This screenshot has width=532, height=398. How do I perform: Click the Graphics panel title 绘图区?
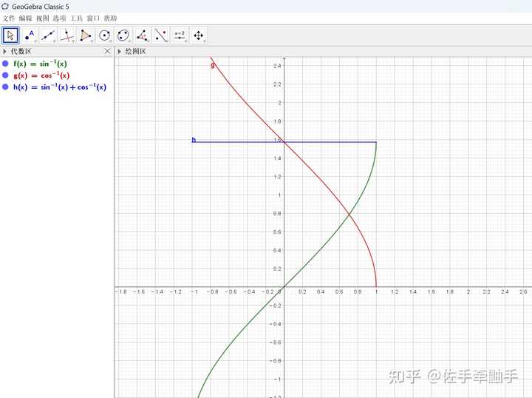pyautogui.click(x=136, y=51)
